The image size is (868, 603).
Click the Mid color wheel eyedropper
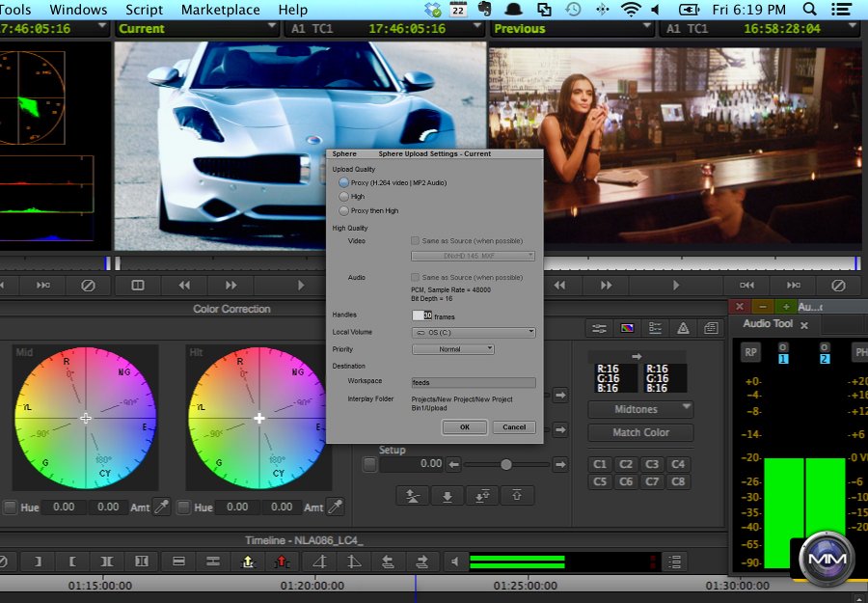click(162, 507)
